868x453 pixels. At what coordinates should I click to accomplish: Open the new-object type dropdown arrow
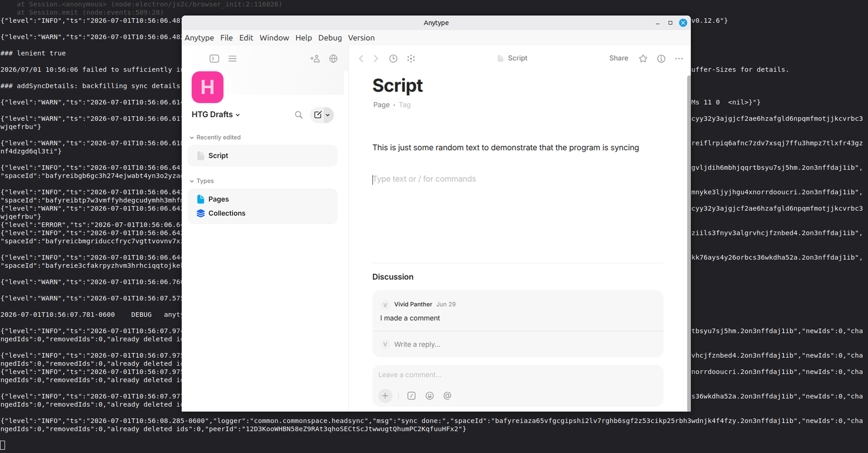click(x=328, y=115)
